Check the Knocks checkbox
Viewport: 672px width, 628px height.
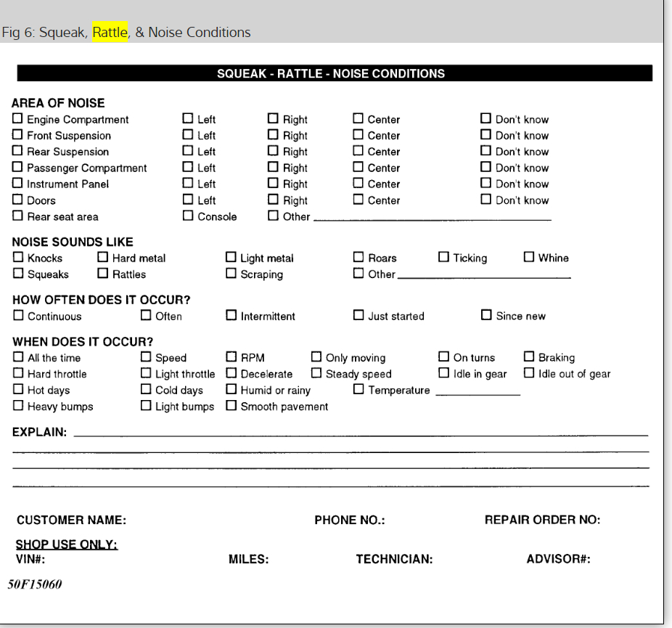[x=18, y=257]
